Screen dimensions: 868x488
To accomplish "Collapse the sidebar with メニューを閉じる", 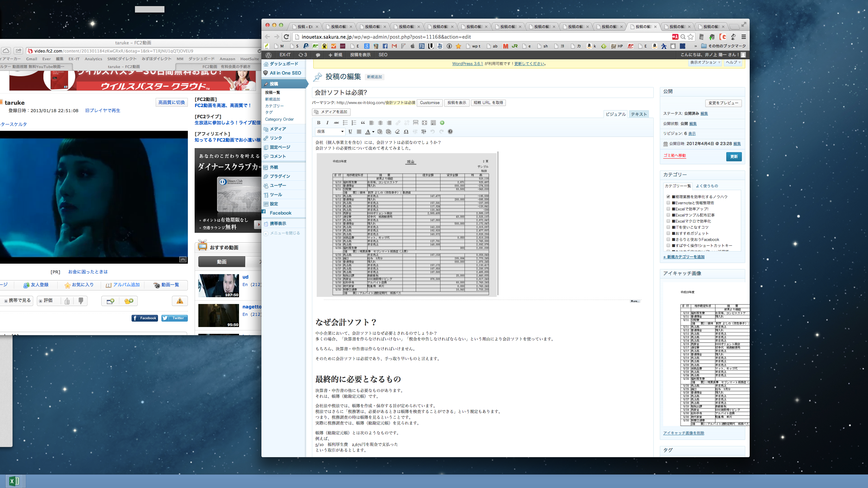I will 282,233.
